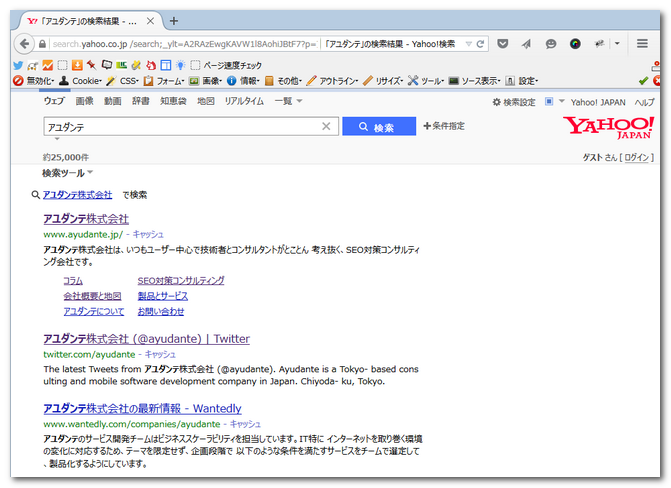This screenshot has width=671, height=488.
Task: Open the ソース表示 toolbar dropdown
Action: [x=474, y=80]
